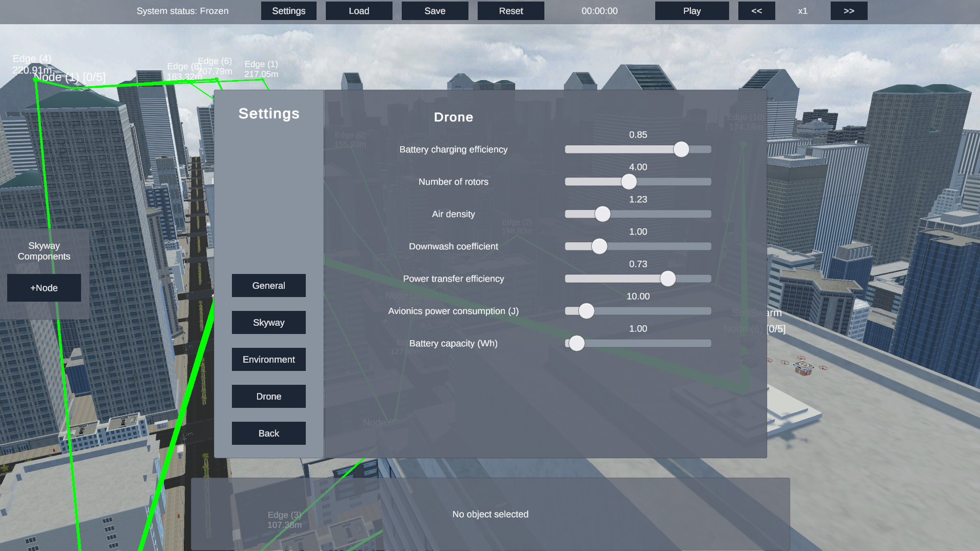Reset the simulation
Image resolution: width=980 pixels, height=551 pixels.
pos(511,11)
